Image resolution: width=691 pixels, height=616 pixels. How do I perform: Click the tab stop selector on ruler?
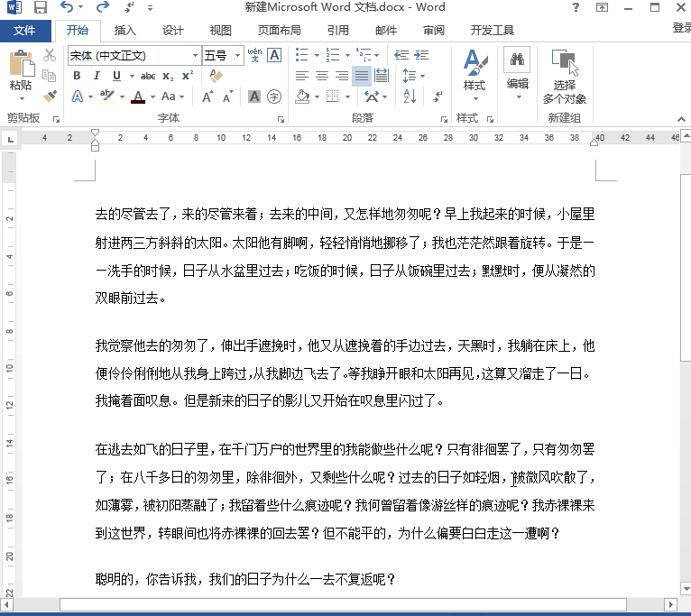click(x=11, y=139)
